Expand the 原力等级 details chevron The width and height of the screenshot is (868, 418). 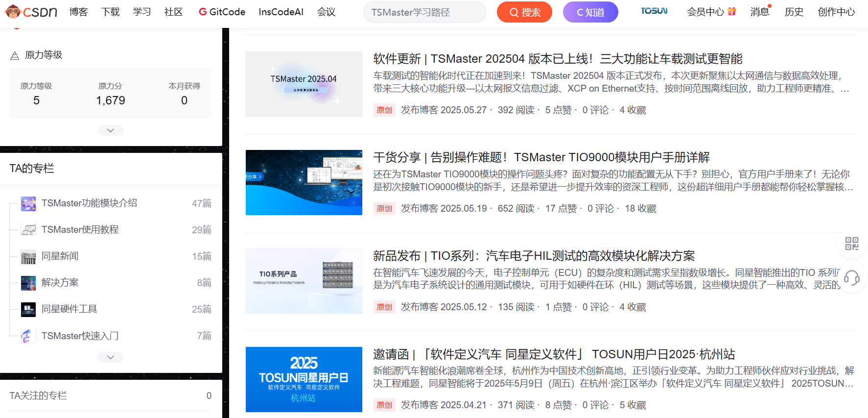point(111,130)
